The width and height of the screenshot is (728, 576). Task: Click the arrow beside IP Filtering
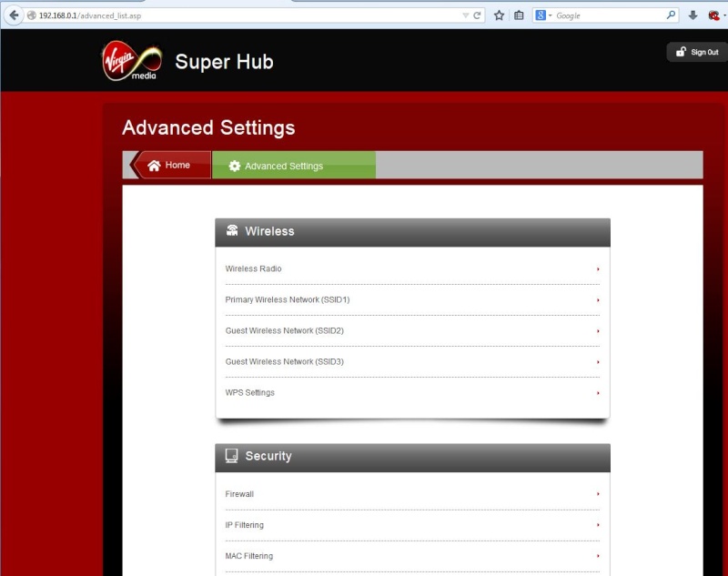coord(598,525)
